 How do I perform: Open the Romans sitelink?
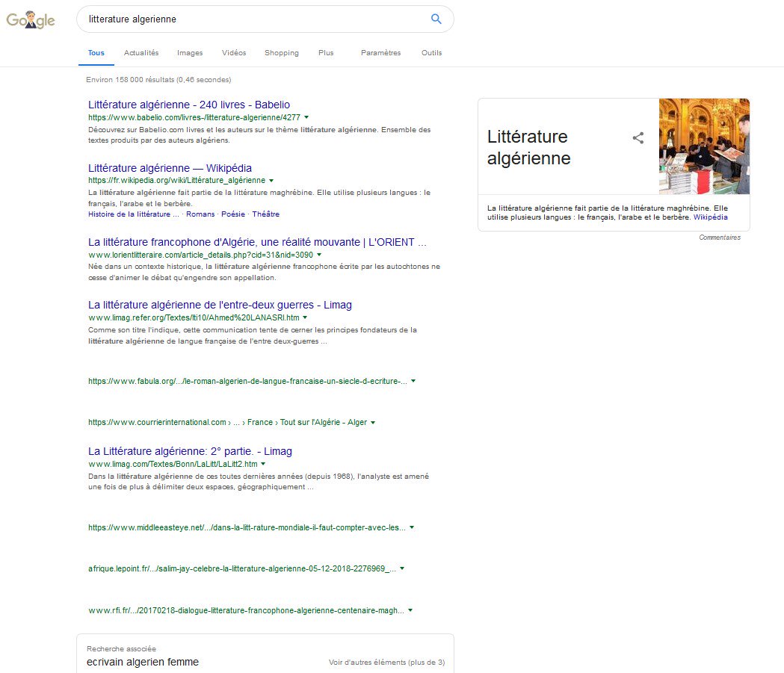point(200,214)
